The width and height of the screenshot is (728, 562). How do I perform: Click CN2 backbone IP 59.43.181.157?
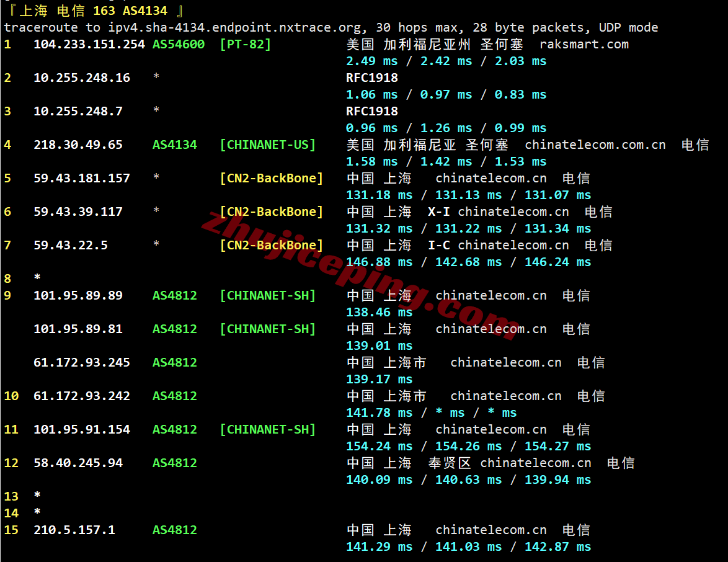tap(81, 178)
